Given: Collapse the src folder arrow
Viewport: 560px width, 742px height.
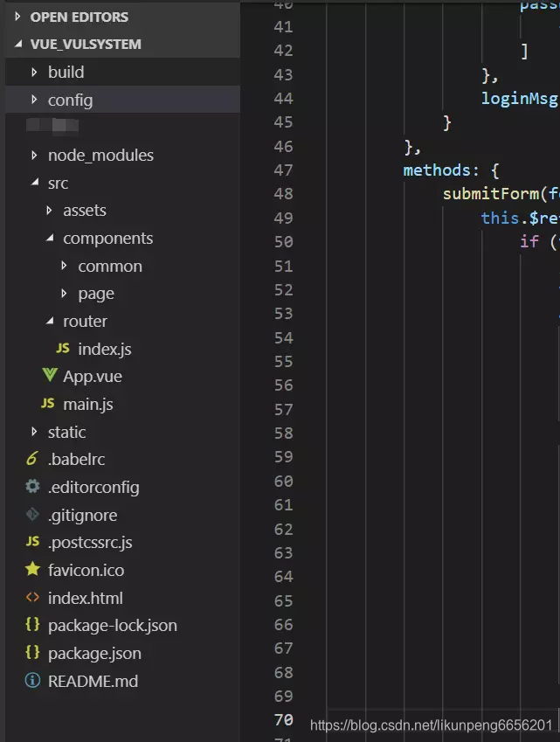Looking at the screenshot, I should coord(35,182).
